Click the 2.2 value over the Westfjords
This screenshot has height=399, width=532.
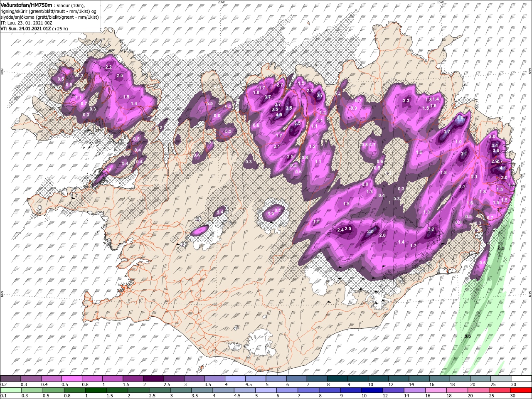(x=108, y=67)
